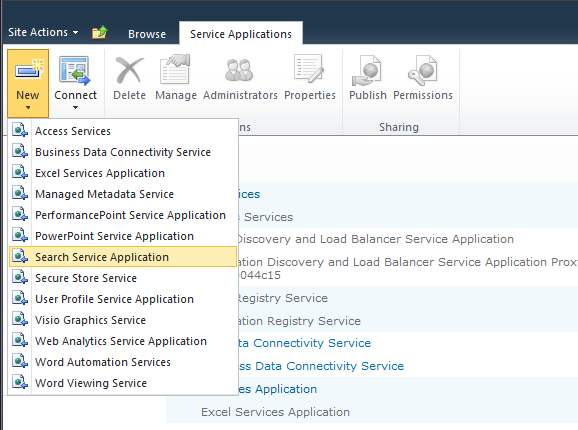This screenshot has width=578, height=430.
Task: Select Managed Metadata Service menu item
Action: pyautogui.click(x=123, y=194)
